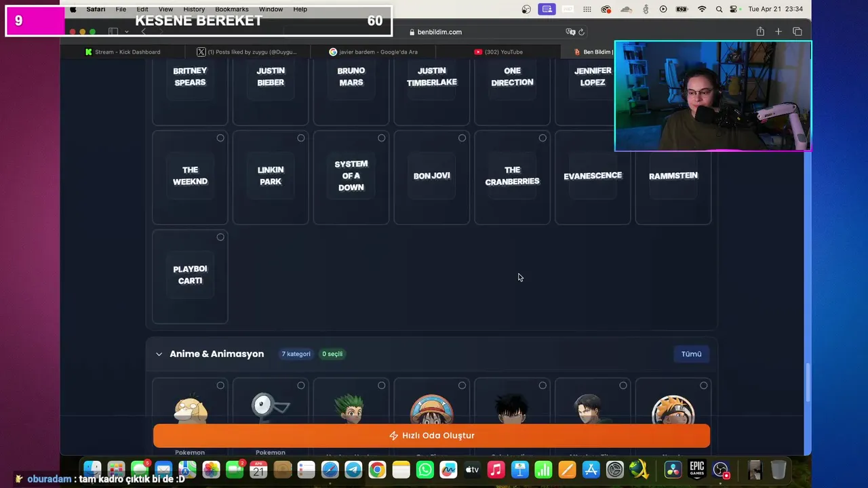Open System Settings gear in dock
The width and height of the screenshot is (868, 488).
pyautogui.click(x=614, y=470)
